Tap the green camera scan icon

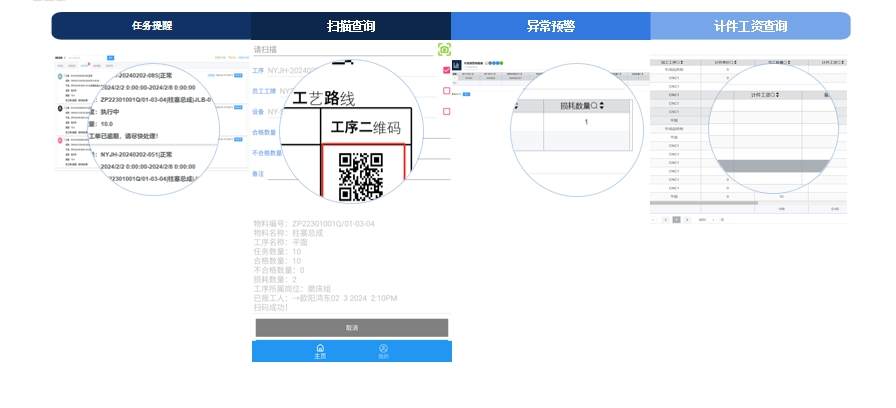444,49
